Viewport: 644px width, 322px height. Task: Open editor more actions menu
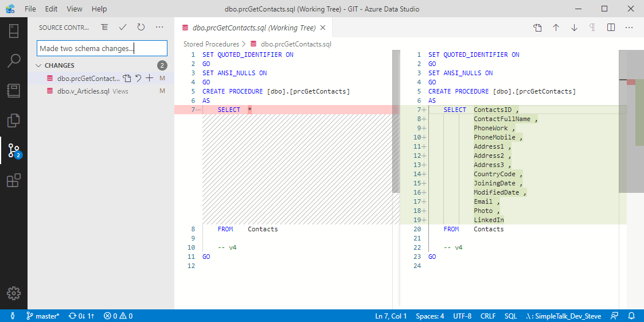tap(629, 28)
